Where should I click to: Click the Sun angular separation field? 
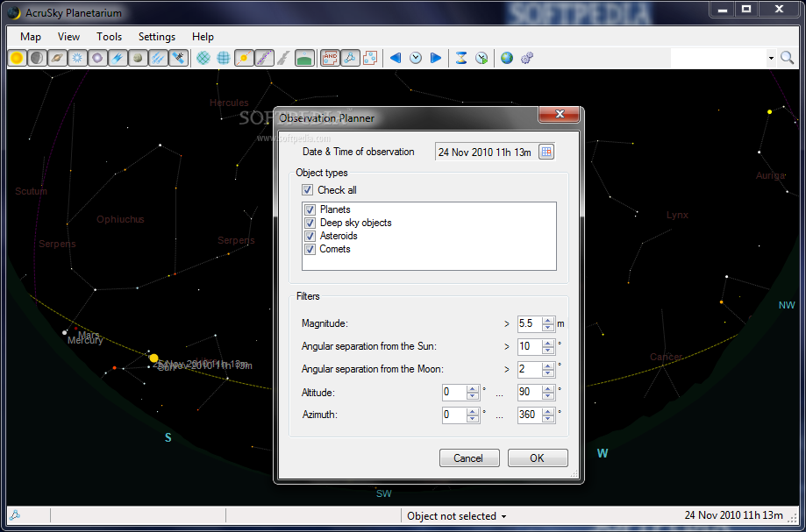pos(531,346)
